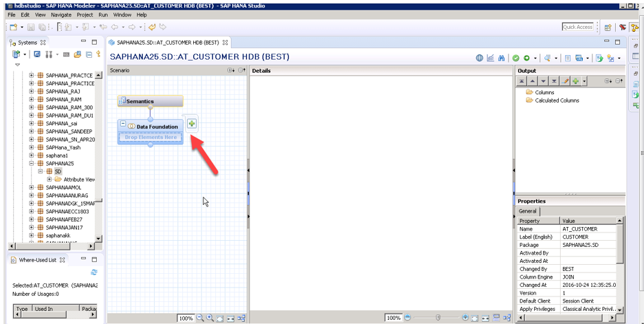Expand the SAPHANA_RAJ tree node
The width and height of the screenshot is (644, 324).
coord(32,91)
